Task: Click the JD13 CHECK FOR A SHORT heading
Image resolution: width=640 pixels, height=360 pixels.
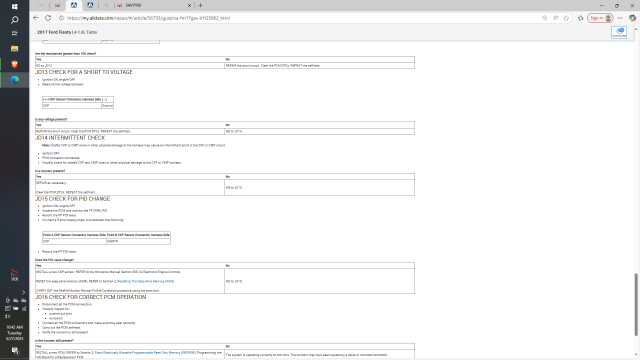Action: 84,72
